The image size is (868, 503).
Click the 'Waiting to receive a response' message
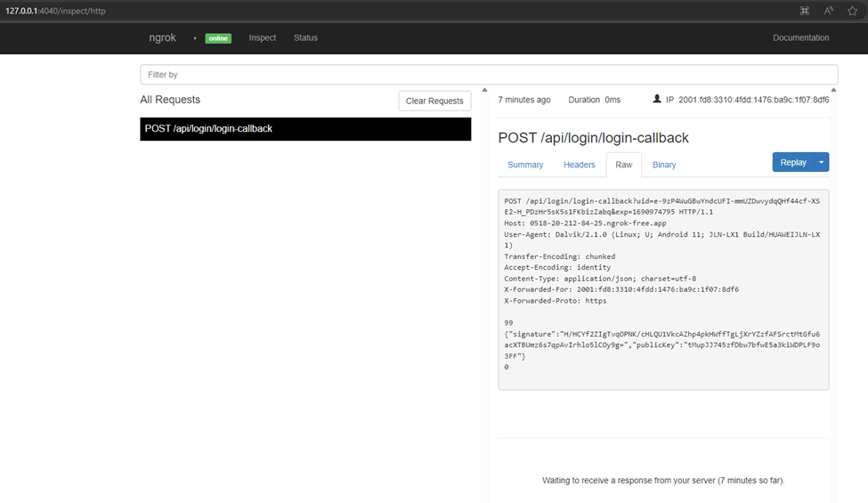[x=663, y=481]
